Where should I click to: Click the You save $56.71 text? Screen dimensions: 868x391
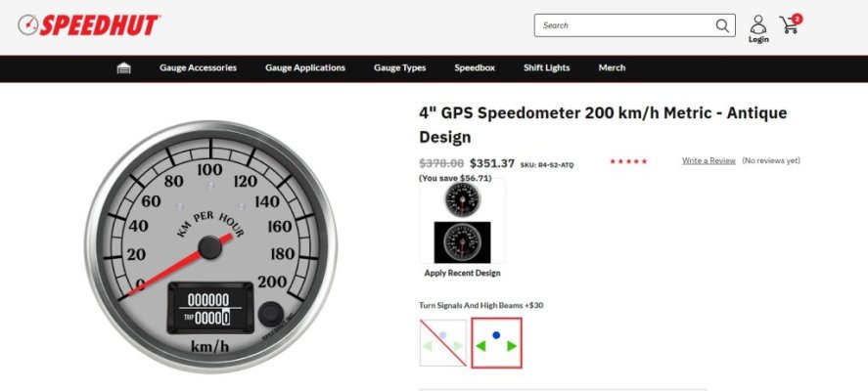[455, 178]
